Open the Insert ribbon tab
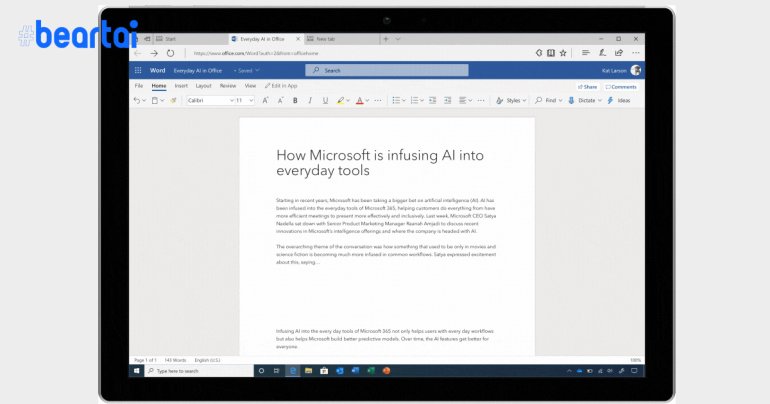770x404 pixels. 181,86
